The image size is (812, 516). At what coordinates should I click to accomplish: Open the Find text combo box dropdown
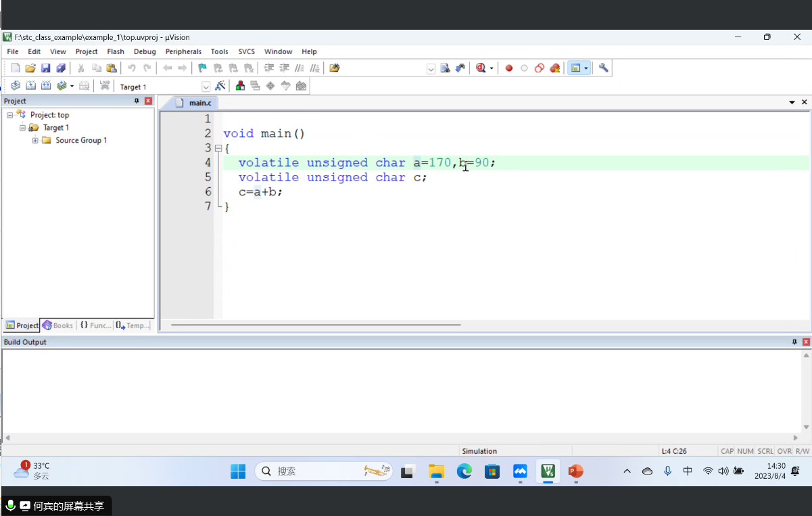tap(431, 68)
